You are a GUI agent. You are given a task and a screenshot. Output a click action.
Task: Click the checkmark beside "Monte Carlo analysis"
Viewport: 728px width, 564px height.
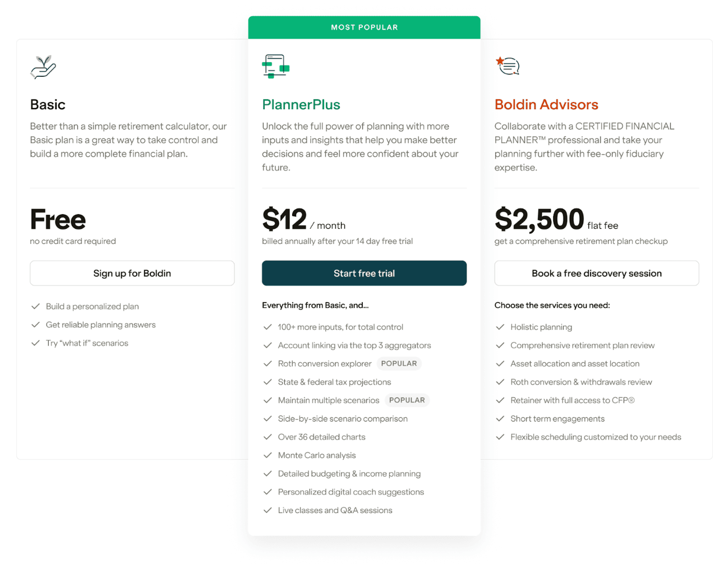(268, 455)
